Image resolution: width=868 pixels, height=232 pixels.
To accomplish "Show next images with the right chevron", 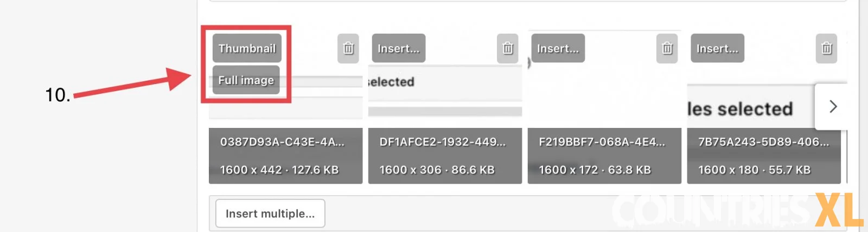I will (833, 107).
